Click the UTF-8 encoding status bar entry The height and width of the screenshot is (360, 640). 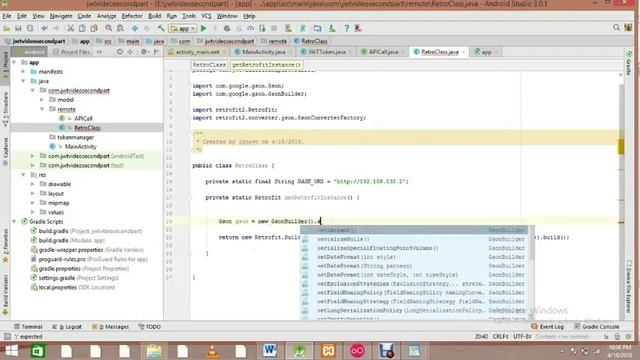click(x=522, y=337)
